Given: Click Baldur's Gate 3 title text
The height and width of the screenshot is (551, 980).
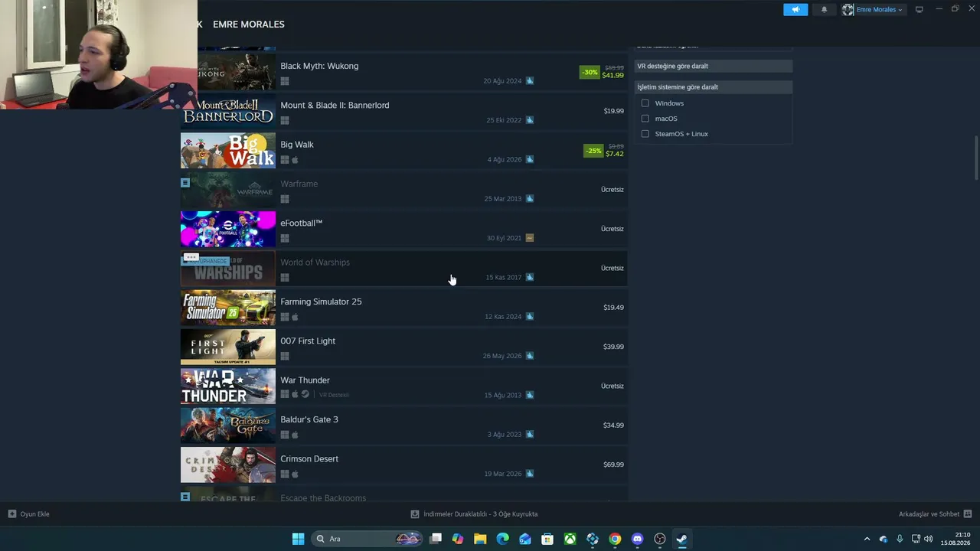Looking at the screenshot, I should coord(309,419).
